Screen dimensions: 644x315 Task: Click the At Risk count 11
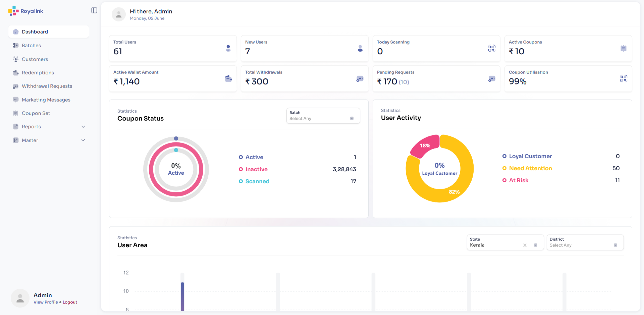(618, 180)
